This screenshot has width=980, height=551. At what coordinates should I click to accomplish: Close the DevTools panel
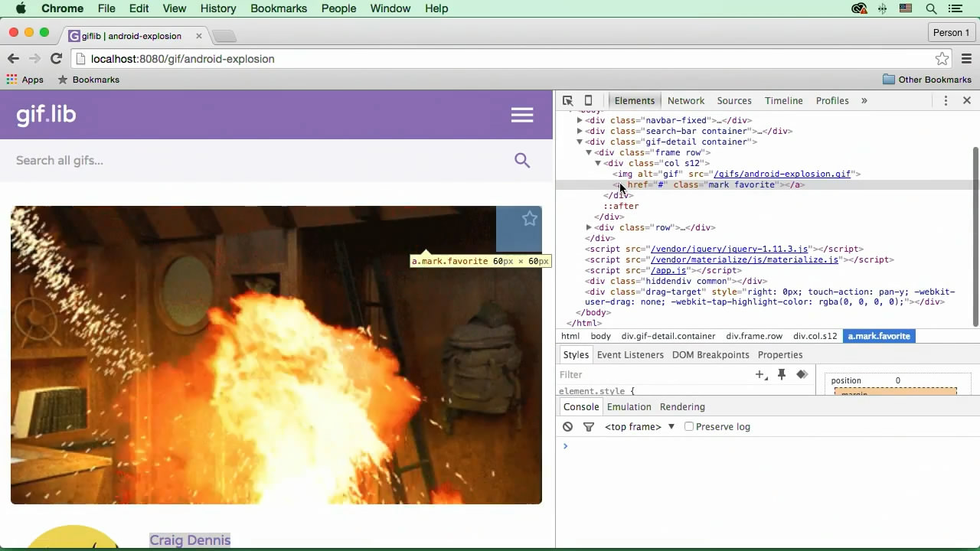tap(966, 100)
